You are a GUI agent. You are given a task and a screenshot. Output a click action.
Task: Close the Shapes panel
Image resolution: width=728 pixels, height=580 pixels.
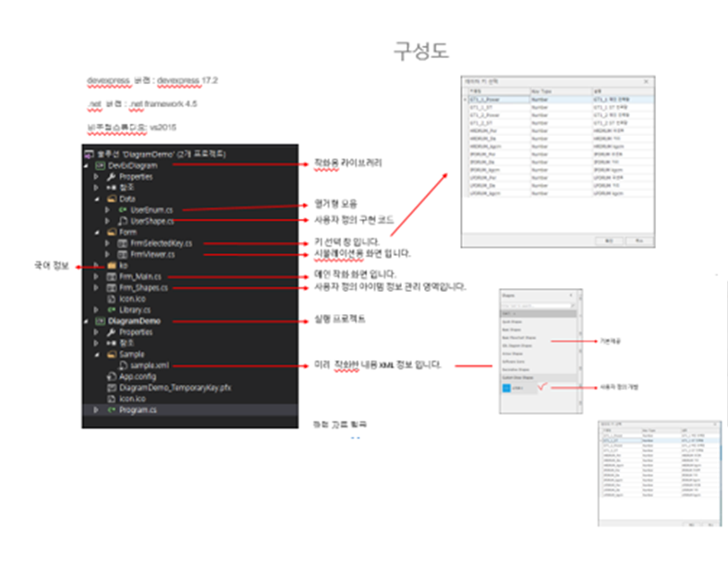[571, 296]
